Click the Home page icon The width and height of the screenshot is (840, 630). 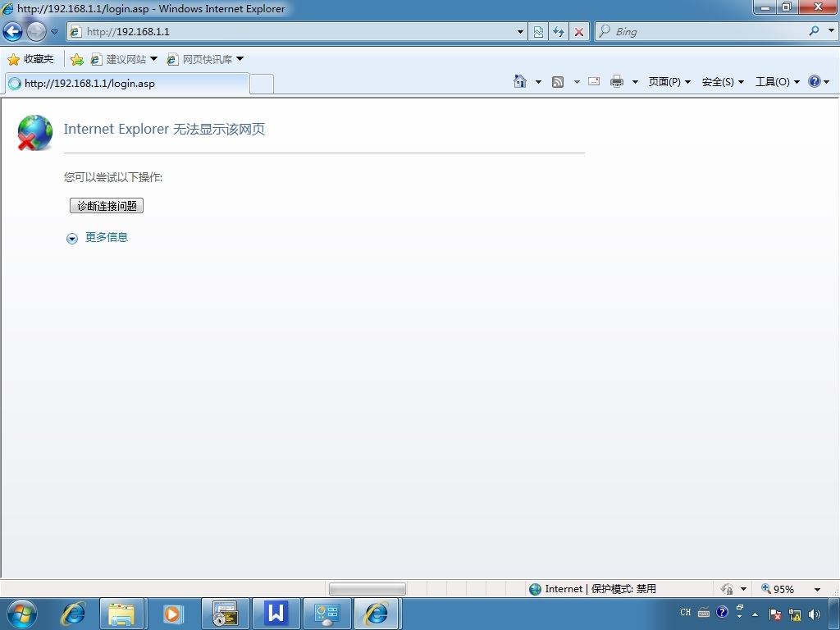519,81
